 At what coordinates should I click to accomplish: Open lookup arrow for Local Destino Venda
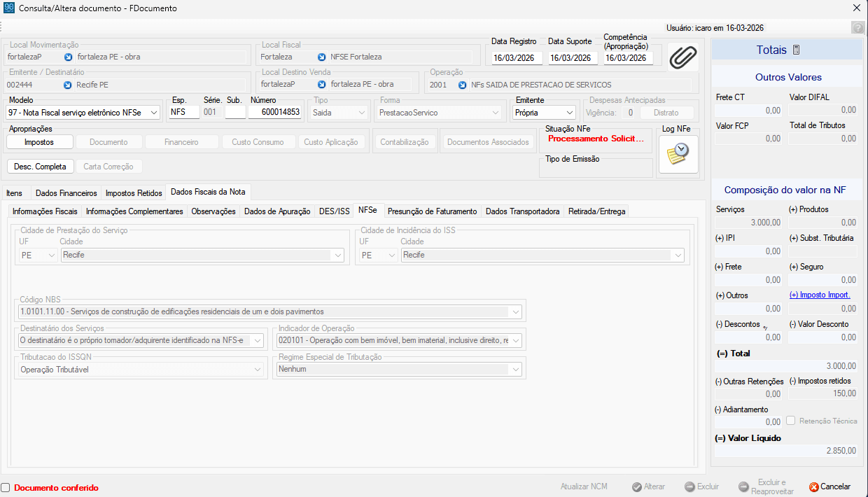pyautogui.click(x=321, y=85)
